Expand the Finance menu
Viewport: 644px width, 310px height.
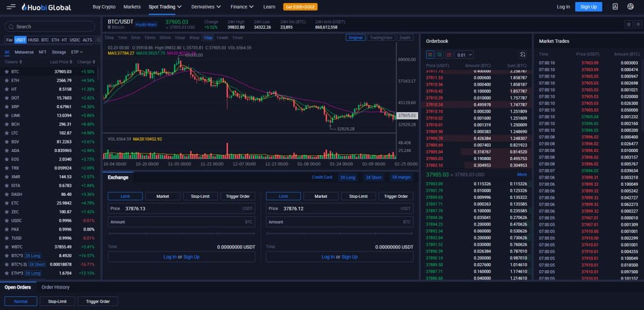click(x=243, y=7)
